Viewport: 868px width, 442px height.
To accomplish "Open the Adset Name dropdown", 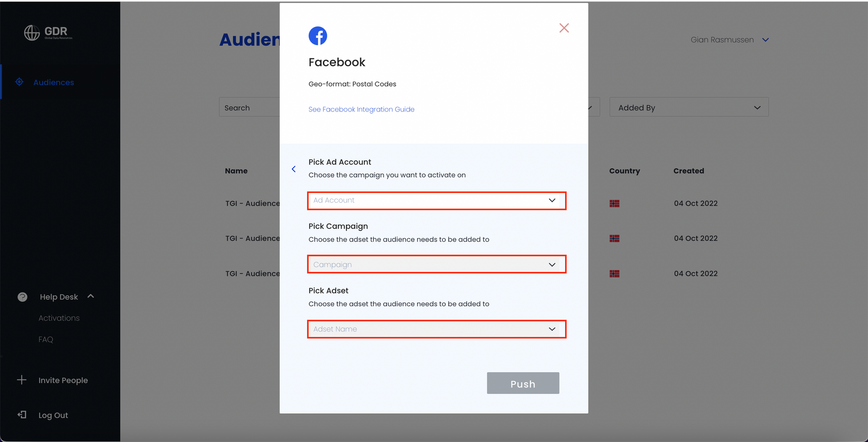I will point(437,329).
